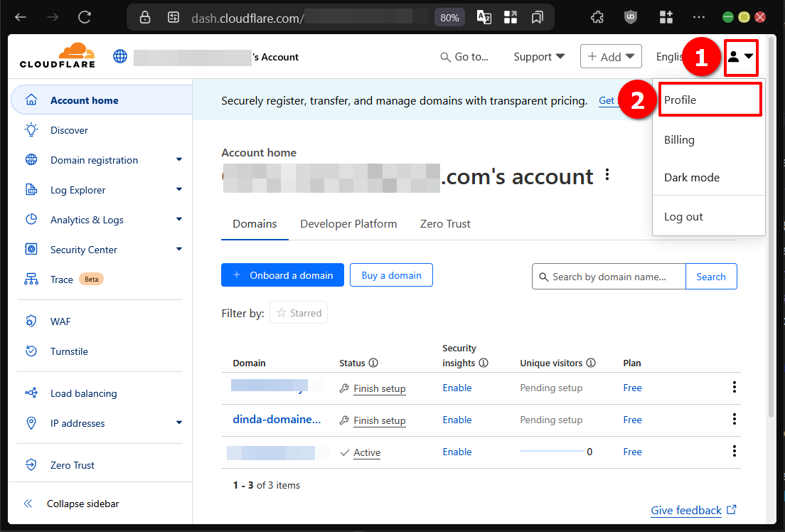Open row options menu for the Active domain
The image size is (785, 532).
(734, 451)
